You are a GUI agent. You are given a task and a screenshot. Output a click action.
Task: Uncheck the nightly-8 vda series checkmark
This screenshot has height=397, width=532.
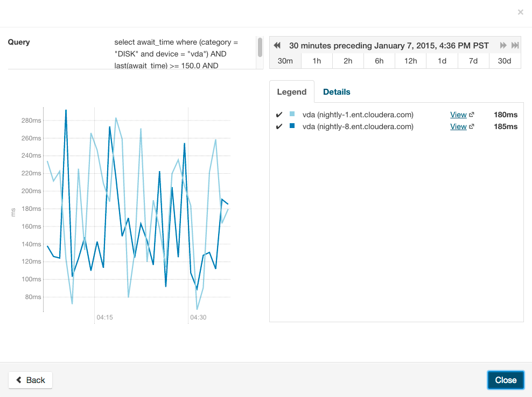tap(279, 127)
